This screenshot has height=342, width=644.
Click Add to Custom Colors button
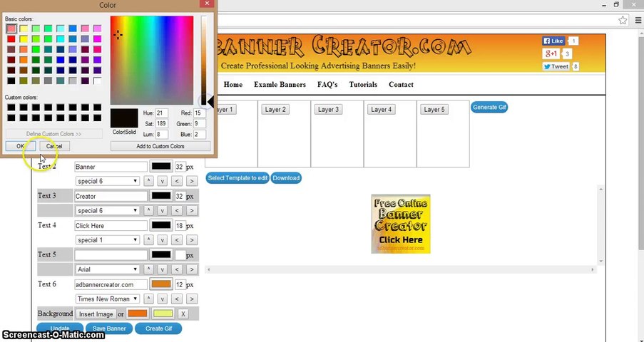coord(160,146)
